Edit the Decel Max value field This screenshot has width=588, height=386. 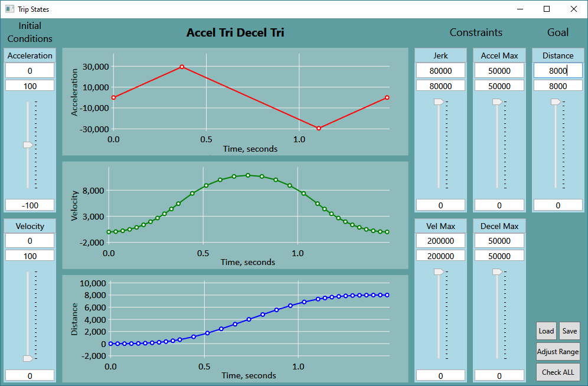499,241
